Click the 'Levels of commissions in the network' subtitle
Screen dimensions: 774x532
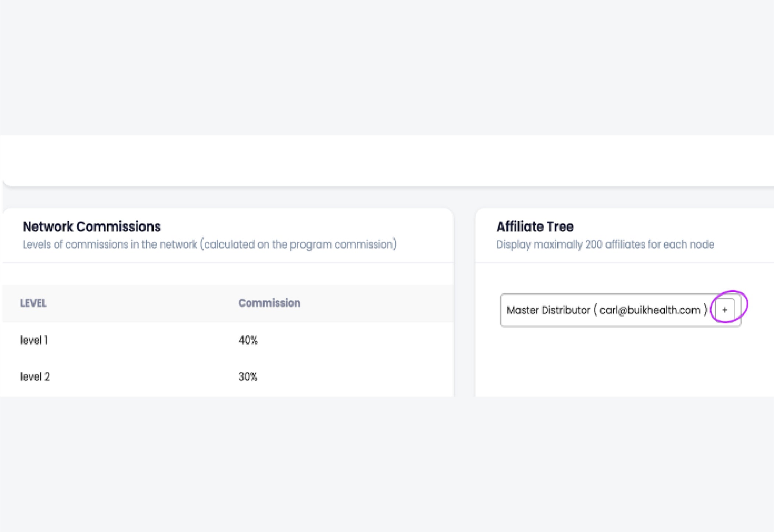(110, 244)
